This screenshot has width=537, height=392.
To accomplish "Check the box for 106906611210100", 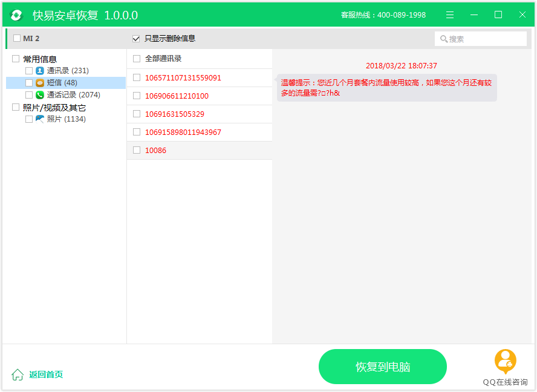I will pos(137,96).
